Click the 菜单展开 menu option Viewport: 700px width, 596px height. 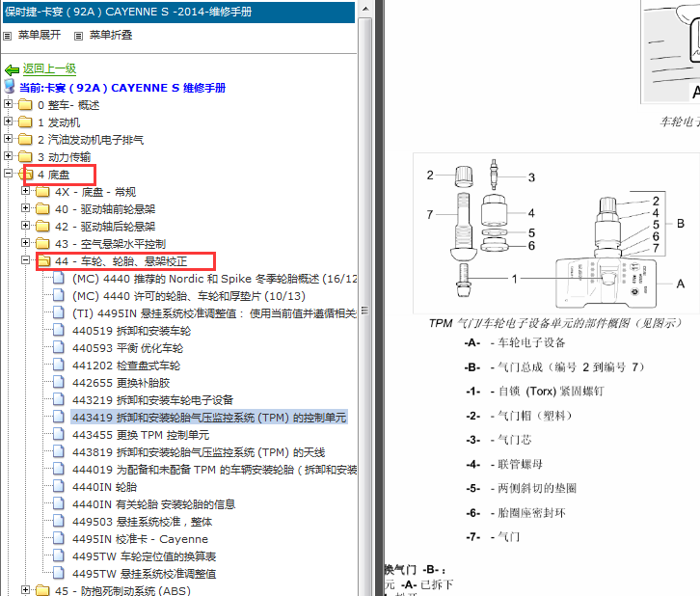pyautogui.click(x=40, y=36)
